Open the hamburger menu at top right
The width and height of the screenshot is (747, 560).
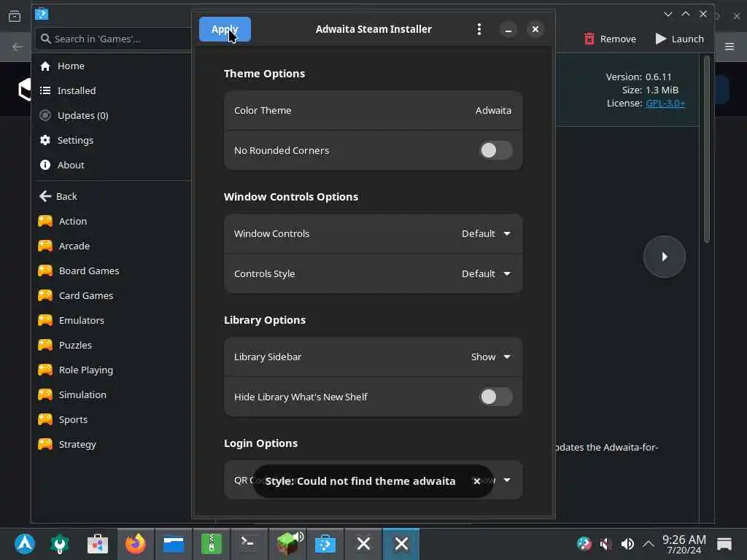coord(729,47)
